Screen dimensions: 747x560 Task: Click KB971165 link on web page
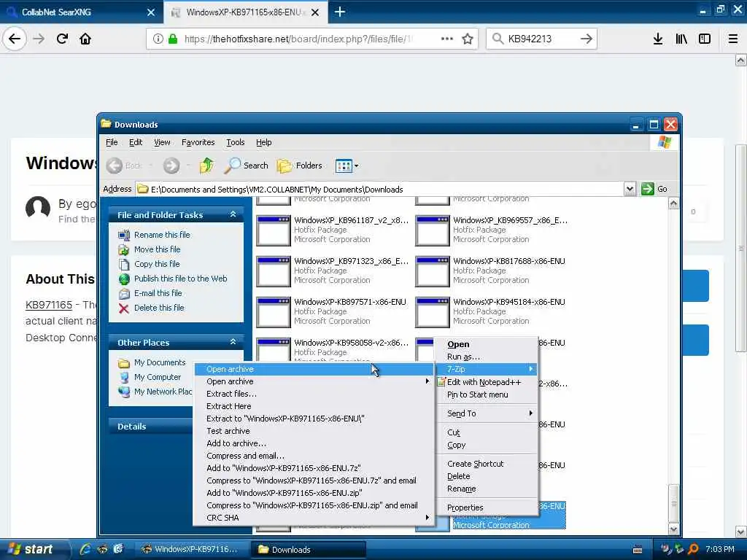click(x=49, y=305)
